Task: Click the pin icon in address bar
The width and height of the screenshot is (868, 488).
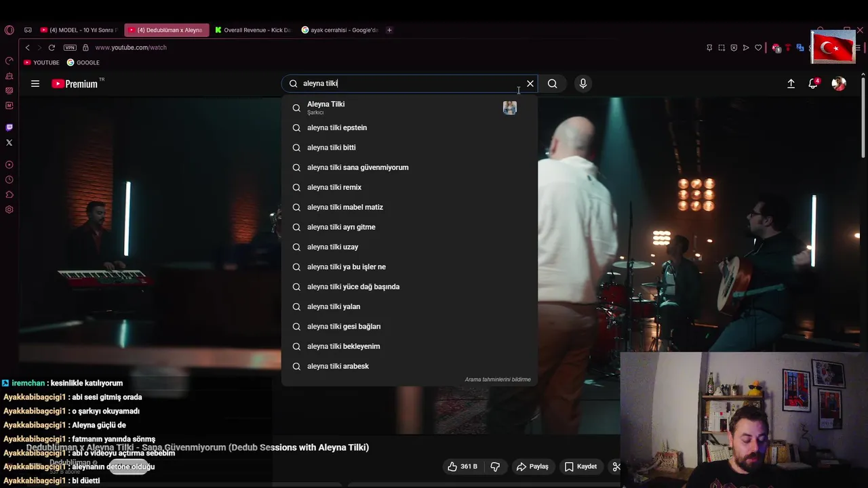Action: coord(709,47)
